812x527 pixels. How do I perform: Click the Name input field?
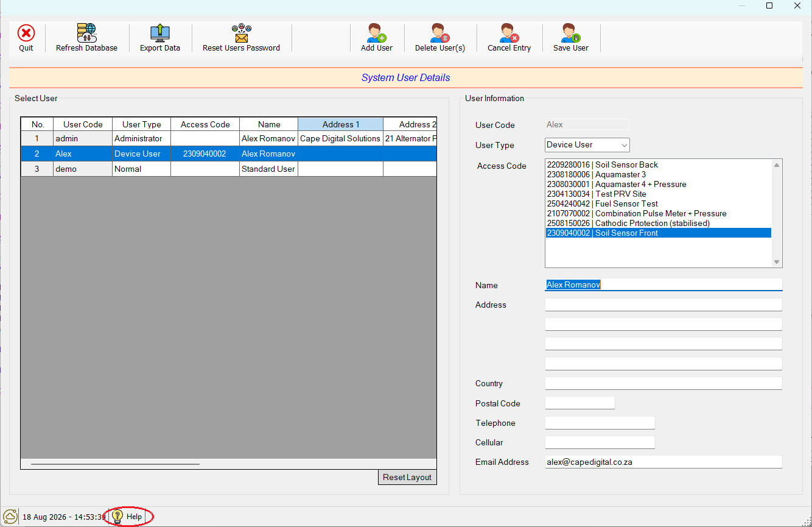663,285
